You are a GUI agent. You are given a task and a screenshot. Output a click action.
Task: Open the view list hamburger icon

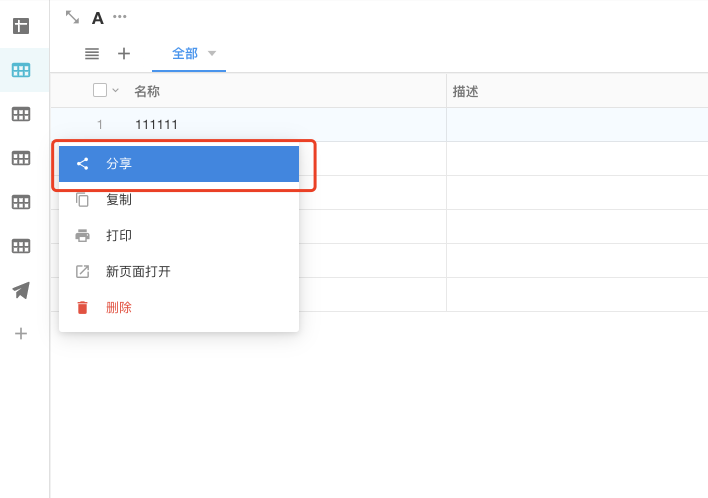[92, 54]
